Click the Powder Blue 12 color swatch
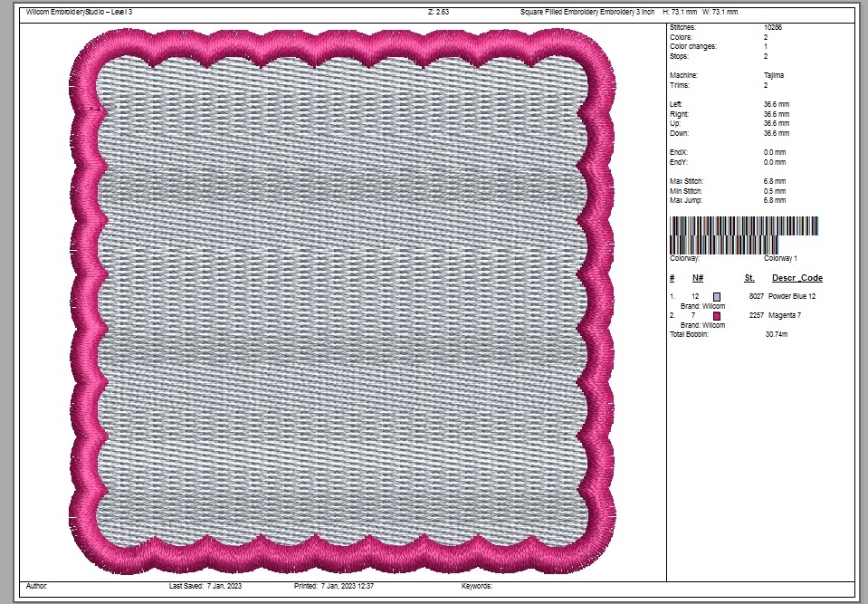The width and height of the screenshot is (868, 604). coord(717,297)
